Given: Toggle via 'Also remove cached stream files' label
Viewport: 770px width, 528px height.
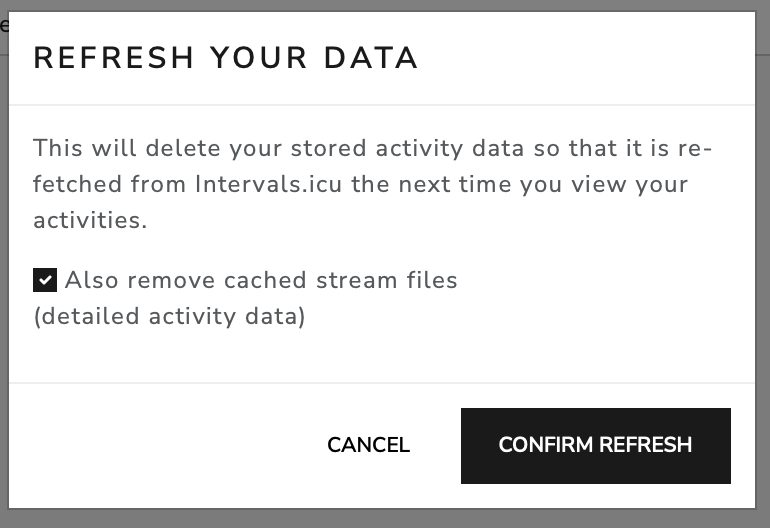Looking at the screenshot, I should point(261,280).
